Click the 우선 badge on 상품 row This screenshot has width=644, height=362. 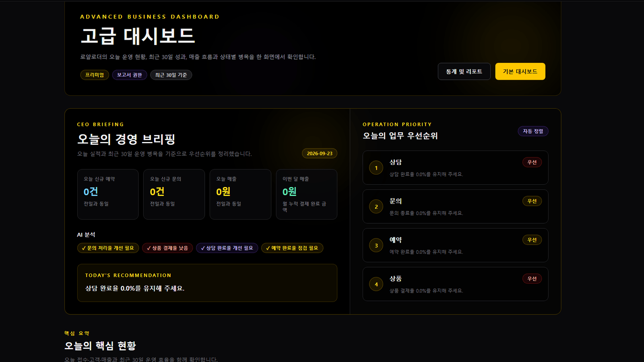tap(532, 279)
